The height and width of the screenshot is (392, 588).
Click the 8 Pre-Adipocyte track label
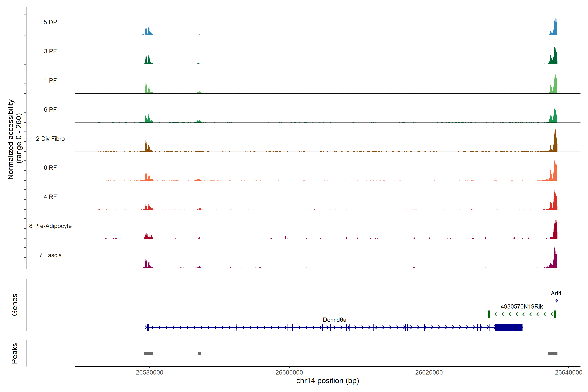coord(50,226)
